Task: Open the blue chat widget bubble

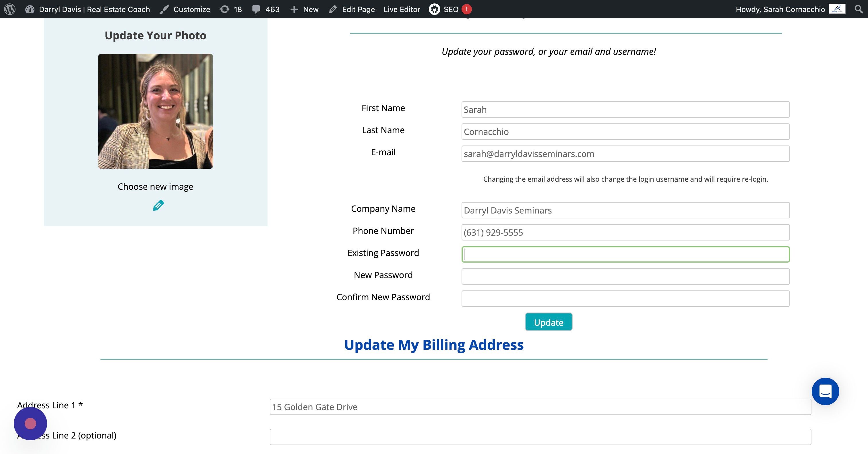Action: [825, 391]
